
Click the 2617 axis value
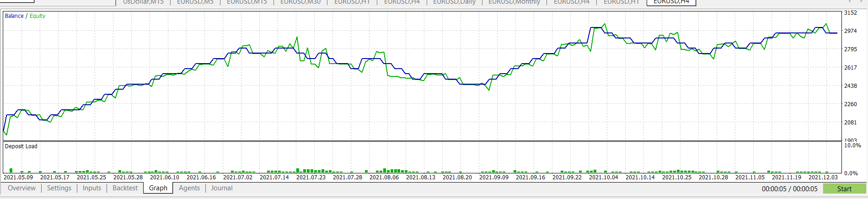pyautogui.click(x=850, y=68)
